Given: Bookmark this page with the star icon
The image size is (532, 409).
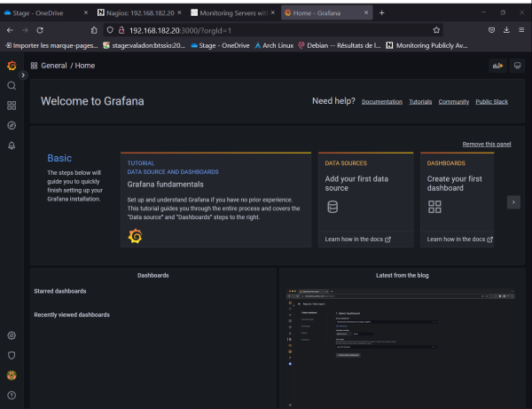Looking at the screenshot, I should 436,30.
